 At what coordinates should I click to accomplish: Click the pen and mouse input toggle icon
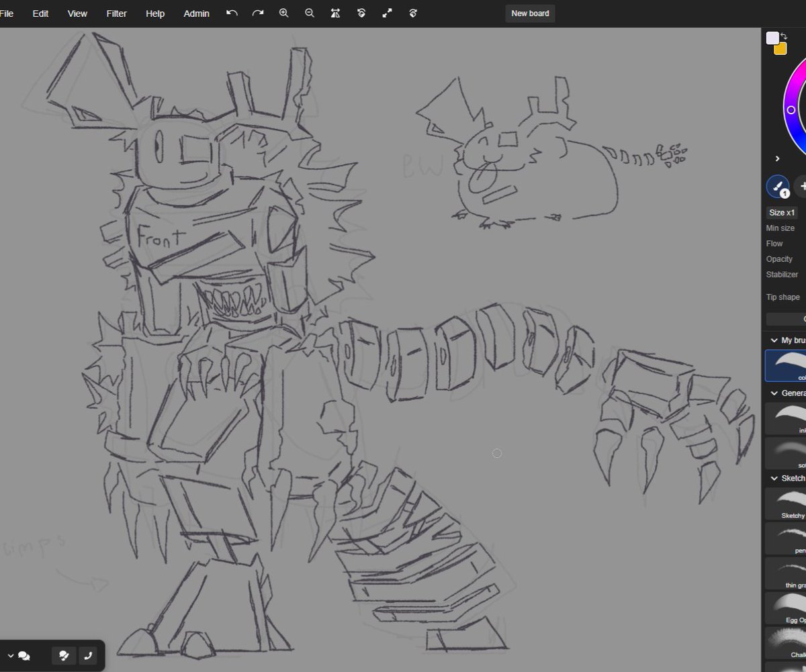(x=64, y=656)
